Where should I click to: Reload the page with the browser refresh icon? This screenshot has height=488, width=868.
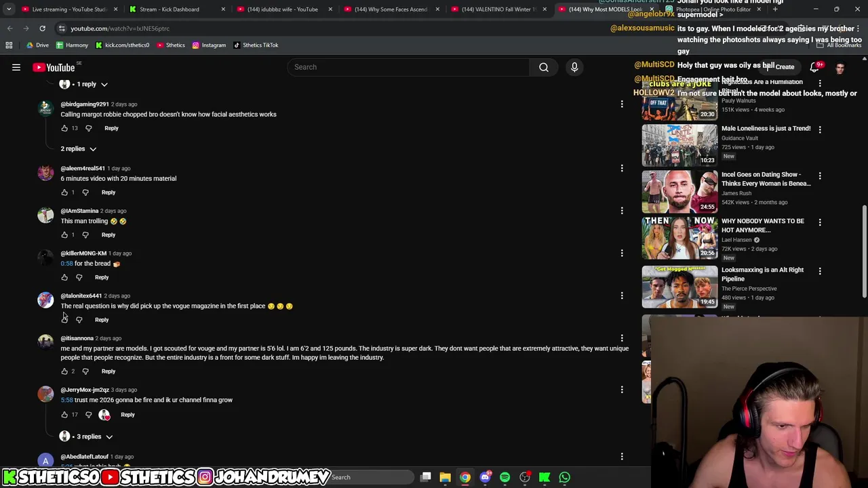pos(42,28)
